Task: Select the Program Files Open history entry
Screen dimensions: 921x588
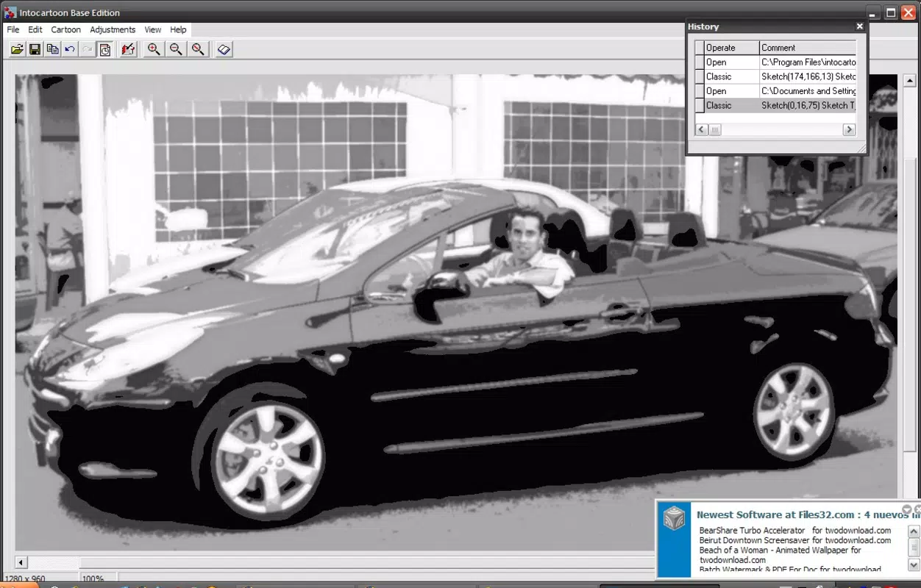Action: click(x=776, y=62)
